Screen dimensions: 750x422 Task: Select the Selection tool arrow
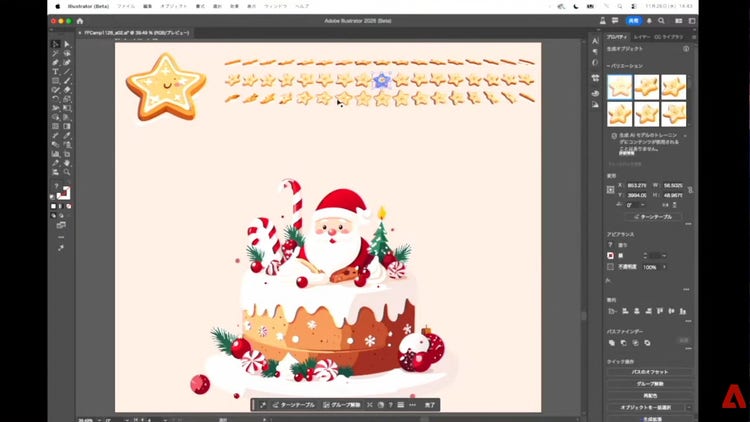pos(56,44)
